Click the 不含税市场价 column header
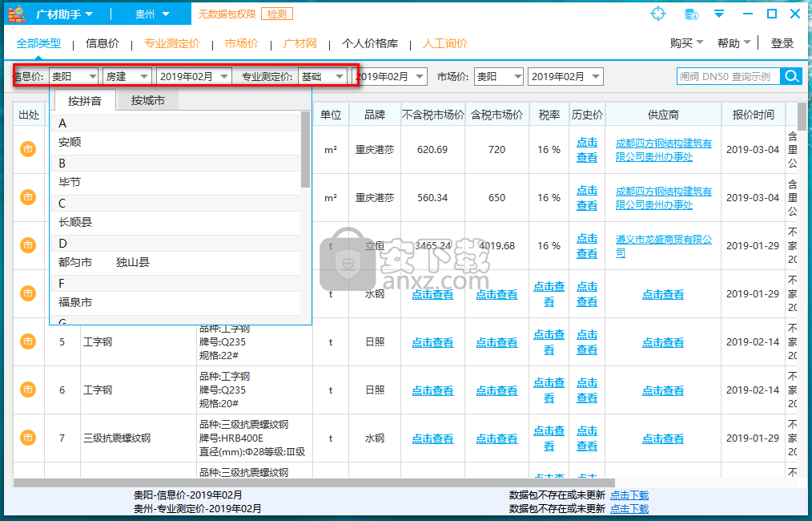Viewport: 812px width, 521px height. click(433, 115)
